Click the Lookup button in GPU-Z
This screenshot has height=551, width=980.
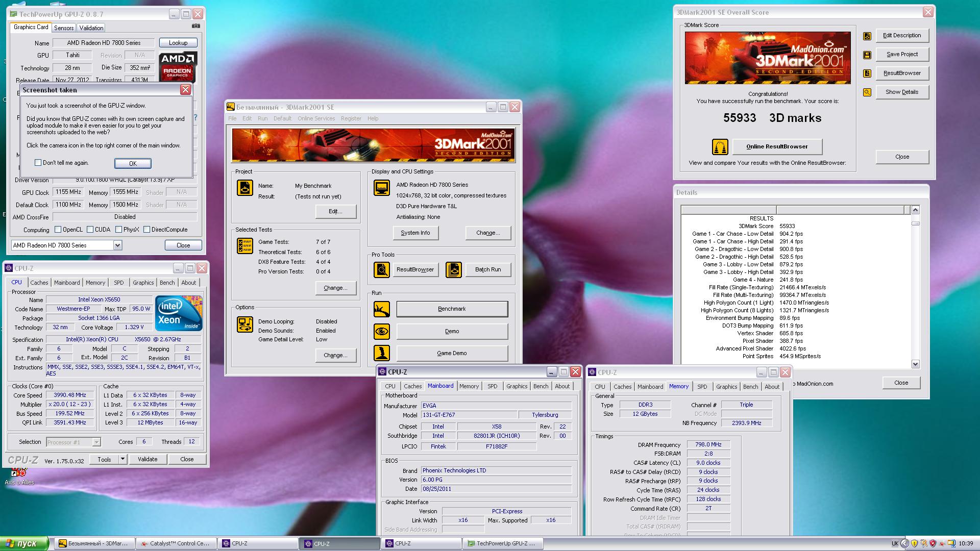178,43
